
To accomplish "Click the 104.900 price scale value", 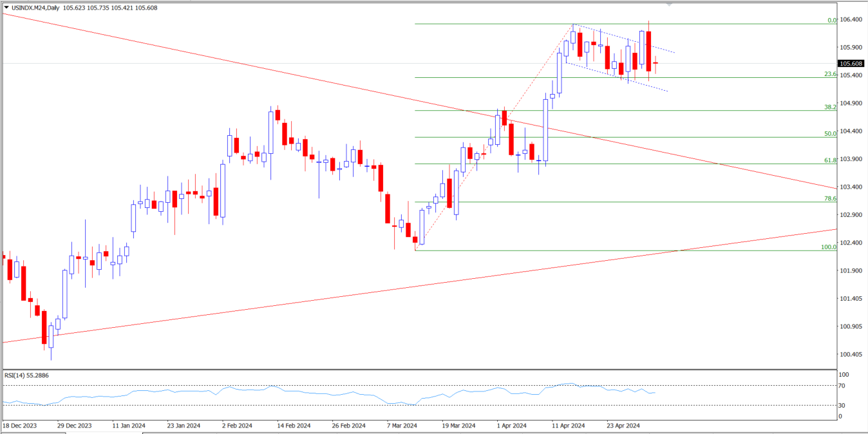I will [x=851, y=103].
